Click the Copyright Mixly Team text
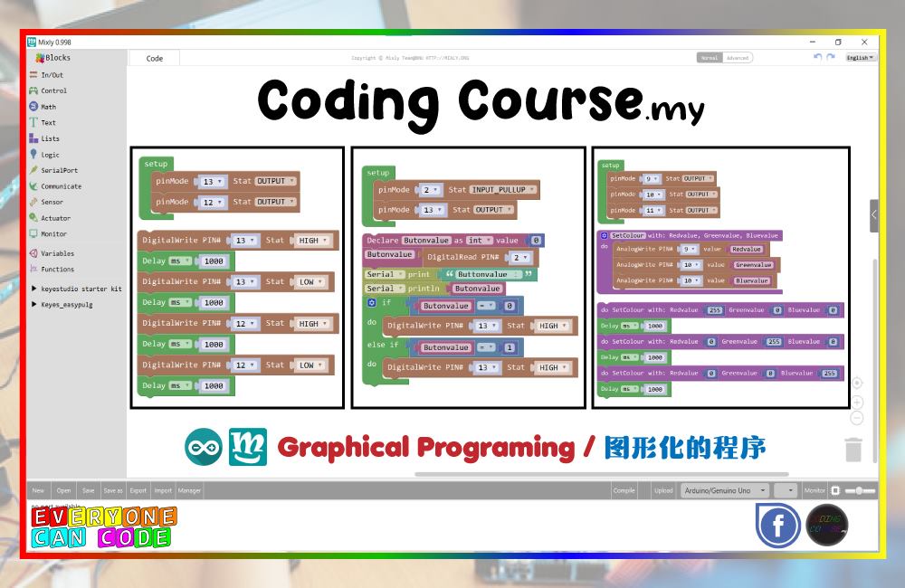 click(x=410, y=58)
